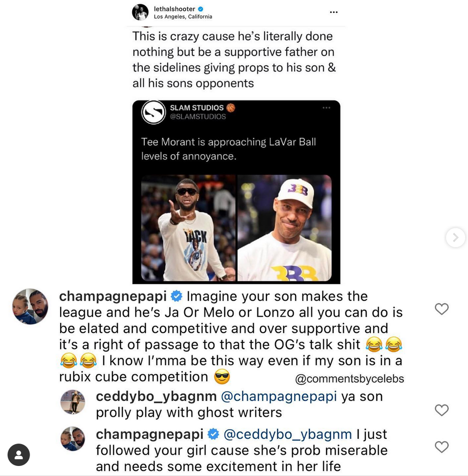Click the lethalshooter username
Image resolution: width=468 pixels, height=476 pixels.
point(175,9)
